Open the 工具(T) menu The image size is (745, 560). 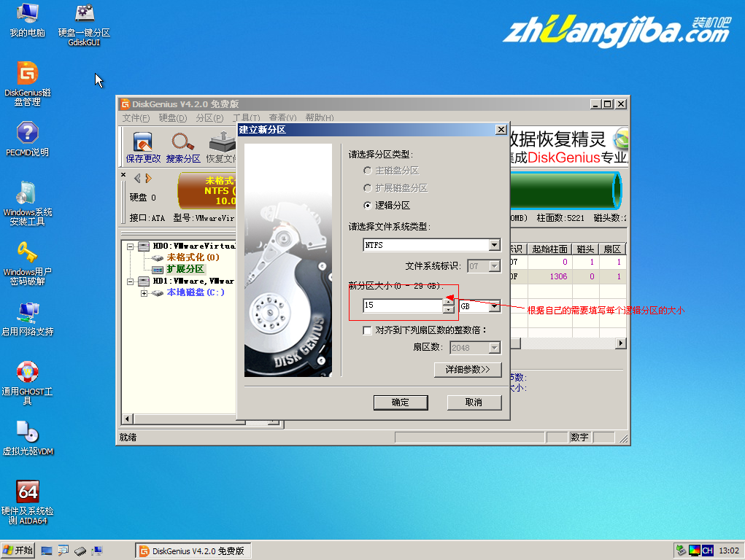coord(247,117)
